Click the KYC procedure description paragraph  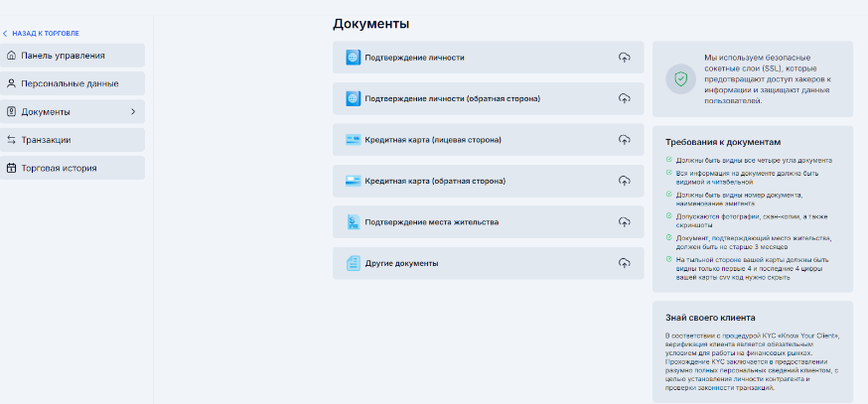(x=752, y=362)
